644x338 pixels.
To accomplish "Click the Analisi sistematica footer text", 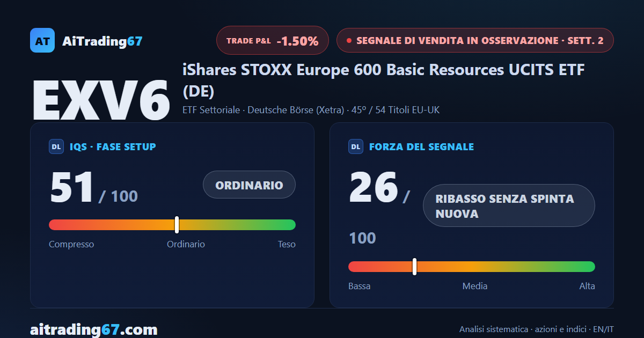I will click(x=537, y=329).
